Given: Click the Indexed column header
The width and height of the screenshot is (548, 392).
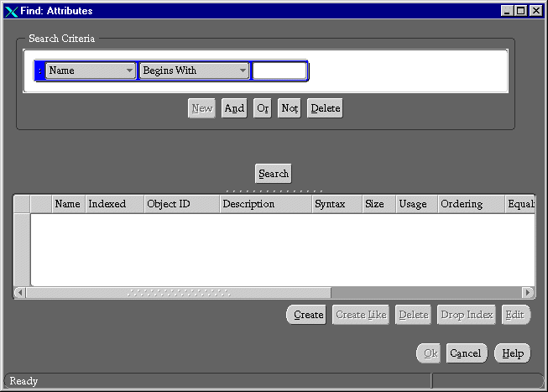Looking at the screenshot, I should [x=113, y=204].
